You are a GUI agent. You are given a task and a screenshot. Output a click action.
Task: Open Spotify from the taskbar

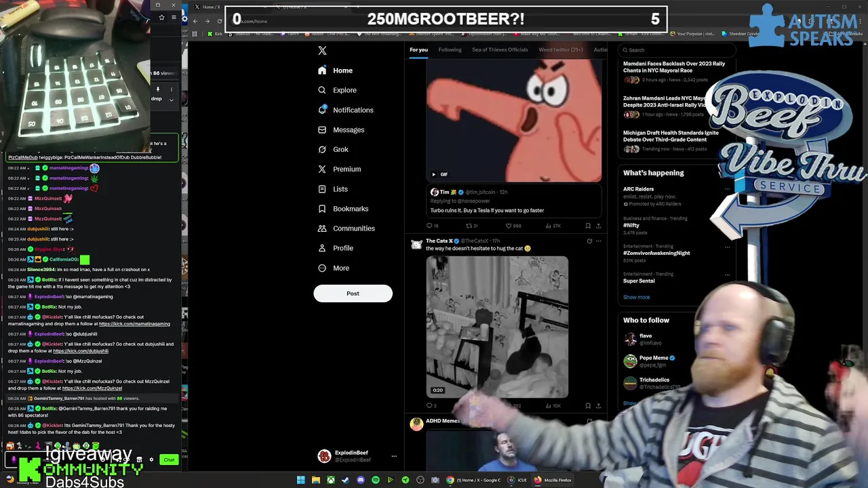tap(376, 480)
